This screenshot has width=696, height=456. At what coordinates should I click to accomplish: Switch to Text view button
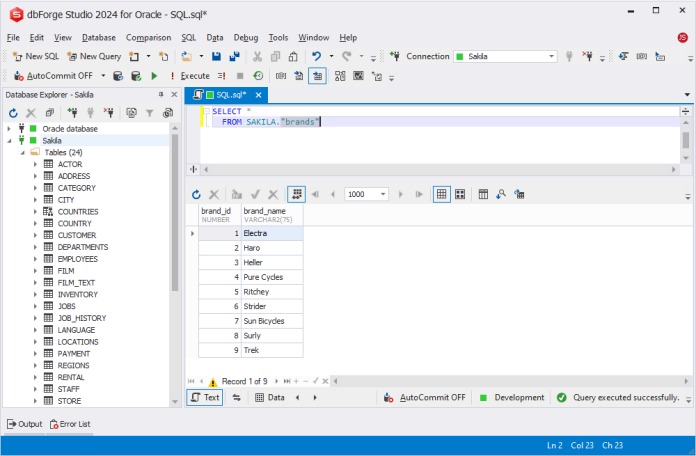click(205, 397)
